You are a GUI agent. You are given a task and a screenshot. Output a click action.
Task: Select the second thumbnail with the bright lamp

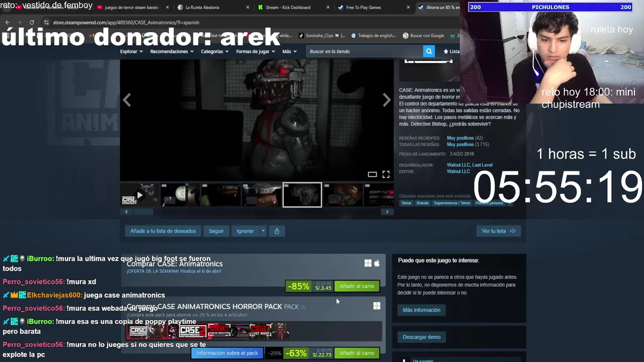(180, 195)
